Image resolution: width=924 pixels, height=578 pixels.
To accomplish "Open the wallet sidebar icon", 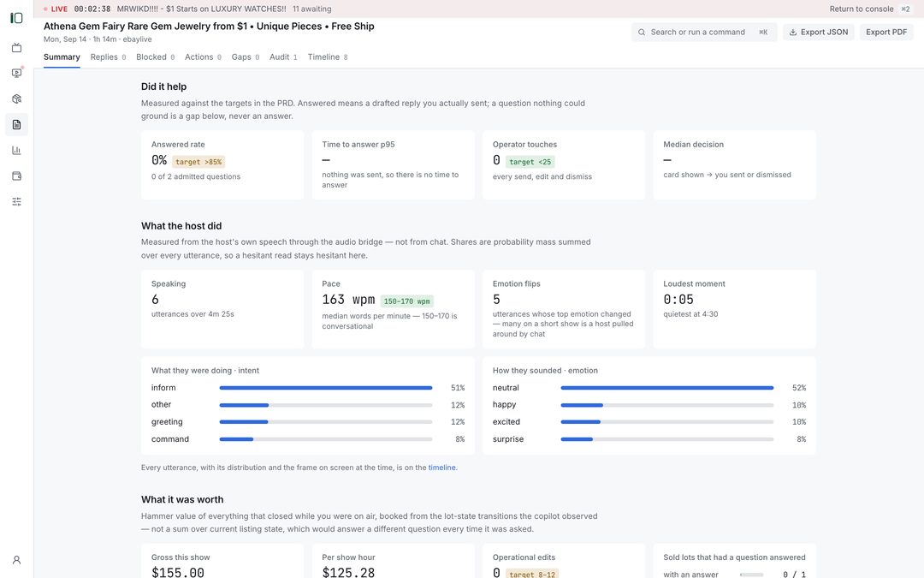I will [x=16, y=176].
